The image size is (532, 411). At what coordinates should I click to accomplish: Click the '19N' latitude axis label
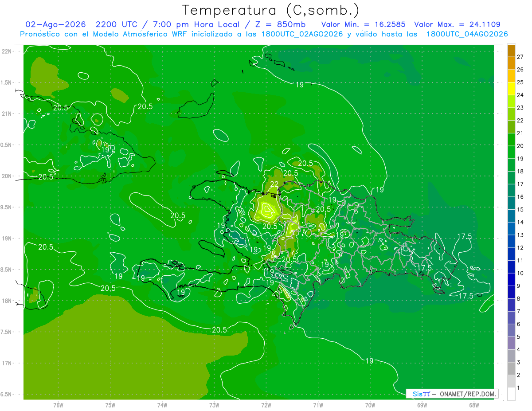tap(7, 239)
